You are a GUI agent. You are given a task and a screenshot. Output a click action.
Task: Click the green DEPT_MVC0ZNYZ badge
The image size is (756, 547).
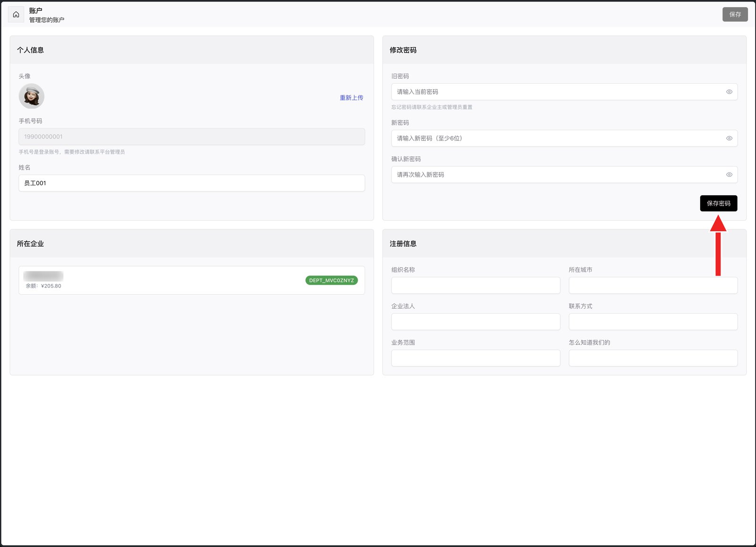(332, 280)
